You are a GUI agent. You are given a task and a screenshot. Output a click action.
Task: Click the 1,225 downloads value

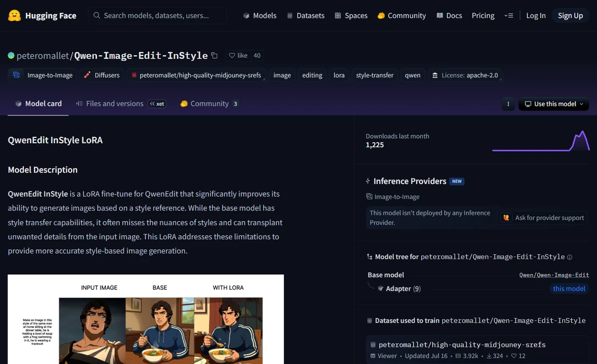click(x=375, y=145)
